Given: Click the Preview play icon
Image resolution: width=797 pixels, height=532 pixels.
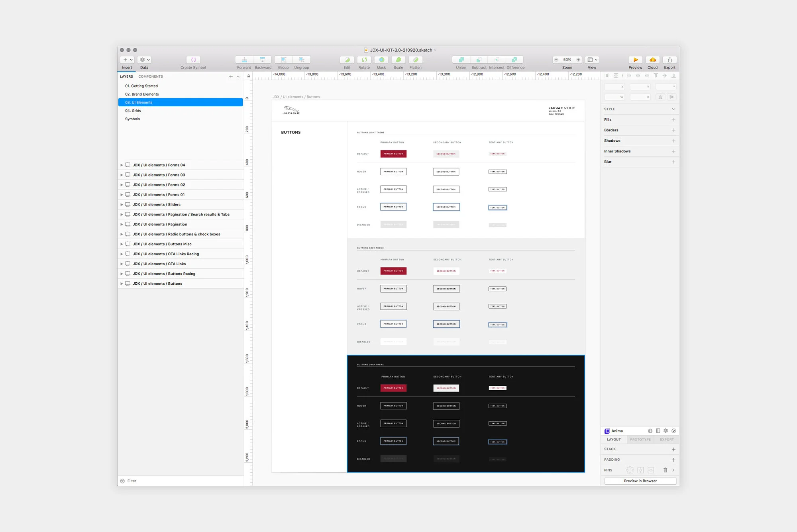Looking at the screenshot, I should tap(635, 60).
